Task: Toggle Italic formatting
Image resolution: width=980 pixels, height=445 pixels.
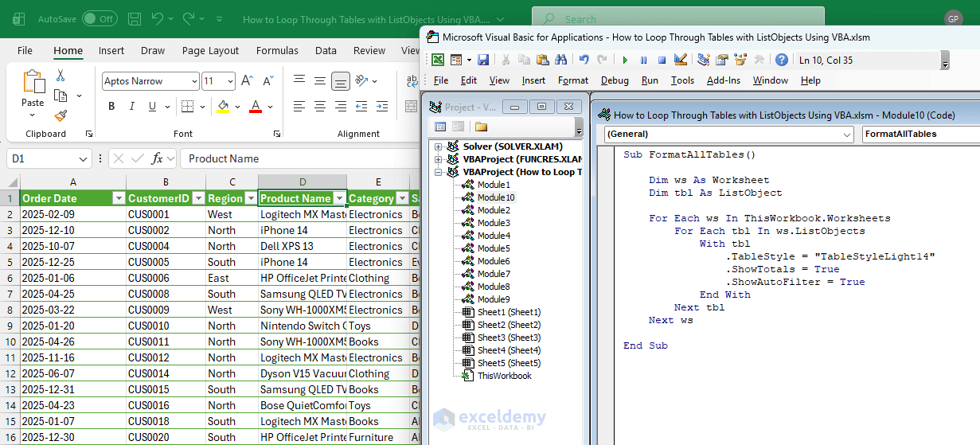Action: [x=133, y=107]
